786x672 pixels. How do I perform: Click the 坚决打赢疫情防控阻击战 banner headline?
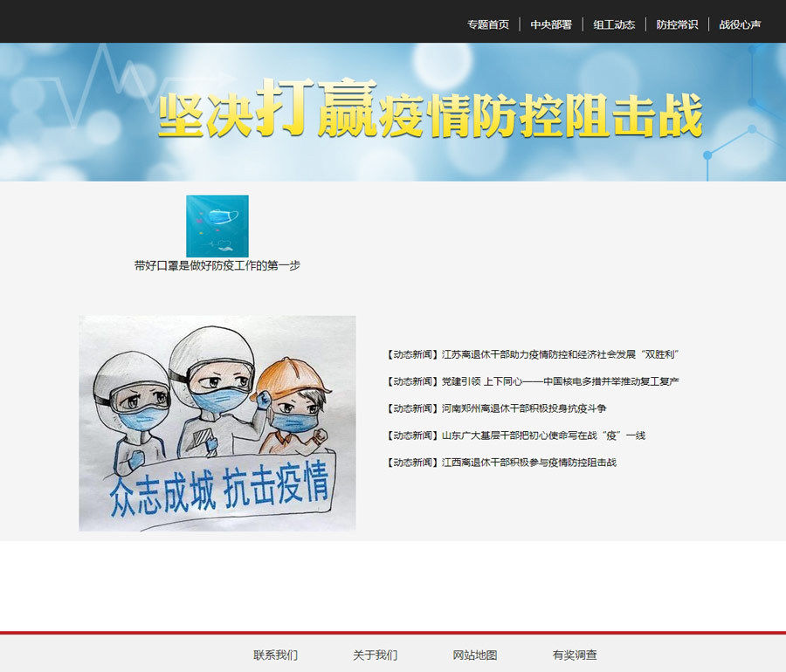(430, 111)
